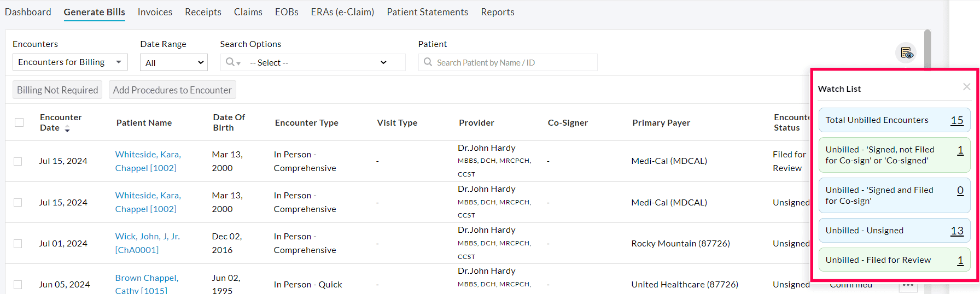
Task: Expand the Encounters for Billing dropdown
Action: pyautogui.click(x=70, y=62)
